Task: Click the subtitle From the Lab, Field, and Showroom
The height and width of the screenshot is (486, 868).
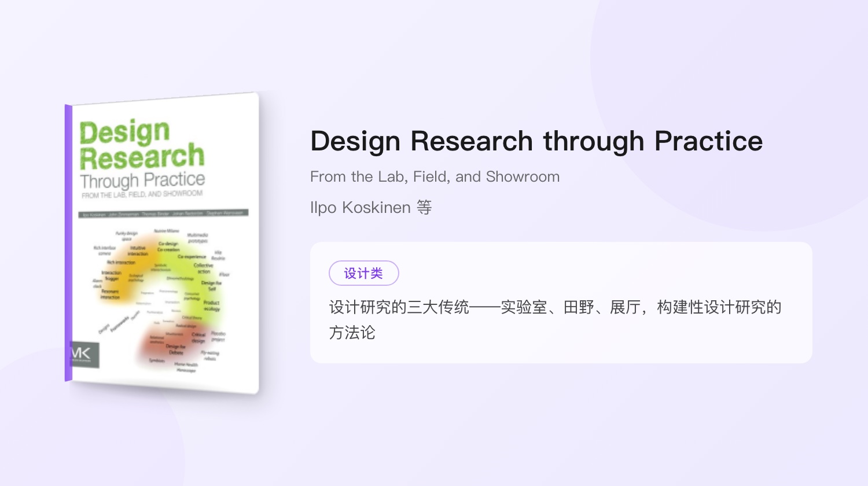Action: pos(435,176)
